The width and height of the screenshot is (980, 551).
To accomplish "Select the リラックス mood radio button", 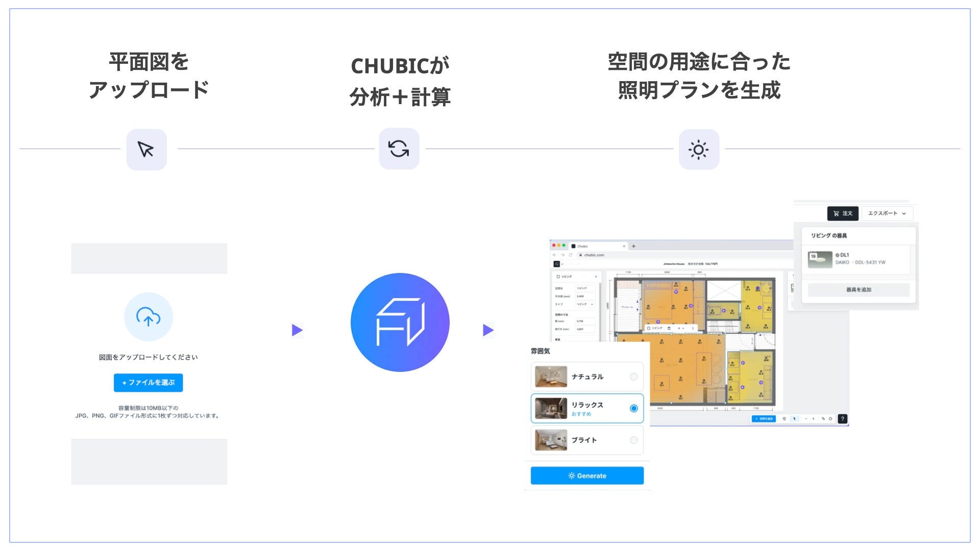I will [633, 408].
